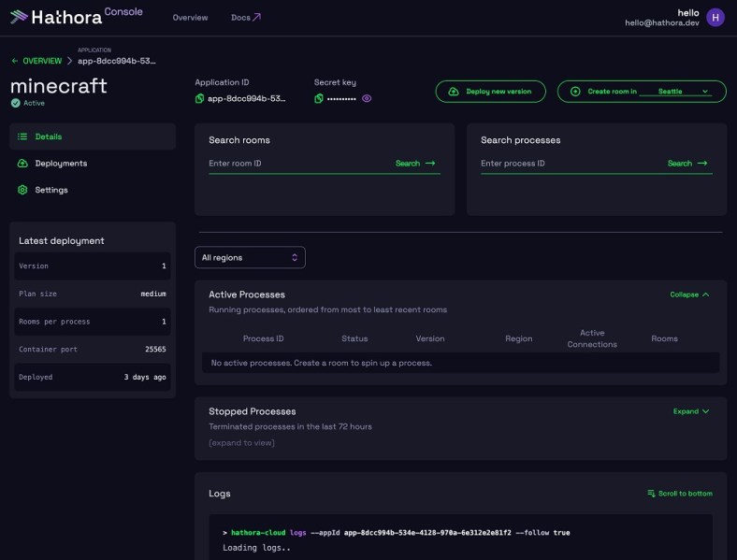Click the Loading logs.. text
737x560 pixels.
256,548
